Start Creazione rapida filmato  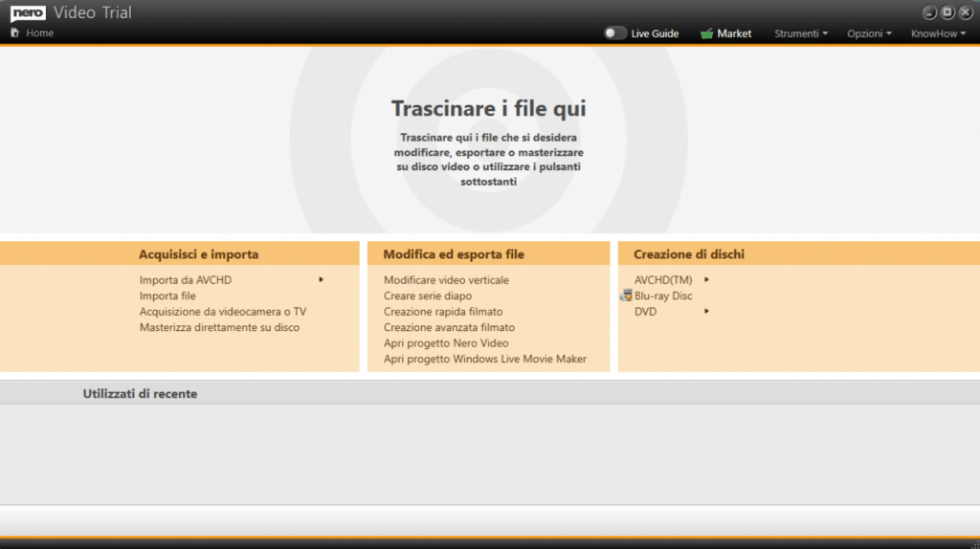(443, 312)
